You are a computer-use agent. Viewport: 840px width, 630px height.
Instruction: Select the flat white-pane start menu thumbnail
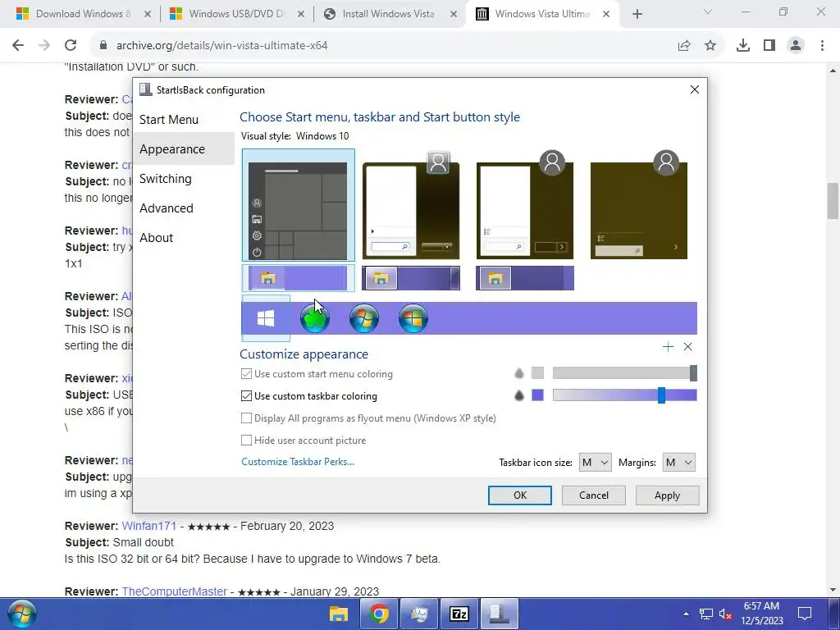[x=525, y=205]
